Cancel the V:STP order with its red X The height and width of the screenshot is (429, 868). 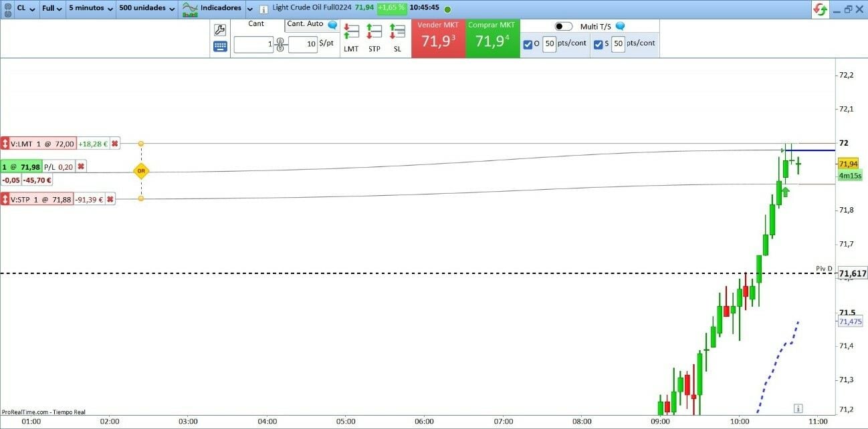(x=110, y=199)
